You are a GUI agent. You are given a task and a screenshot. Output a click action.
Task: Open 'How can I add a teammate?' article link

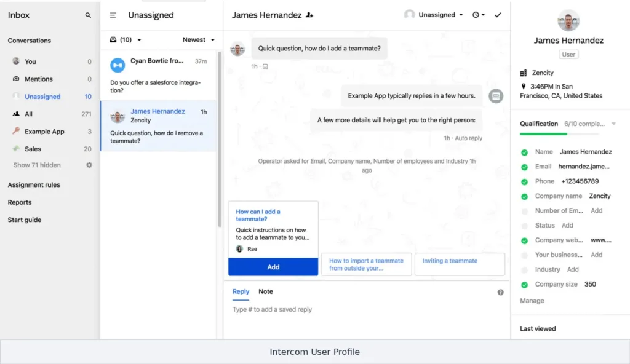(258, 215)
